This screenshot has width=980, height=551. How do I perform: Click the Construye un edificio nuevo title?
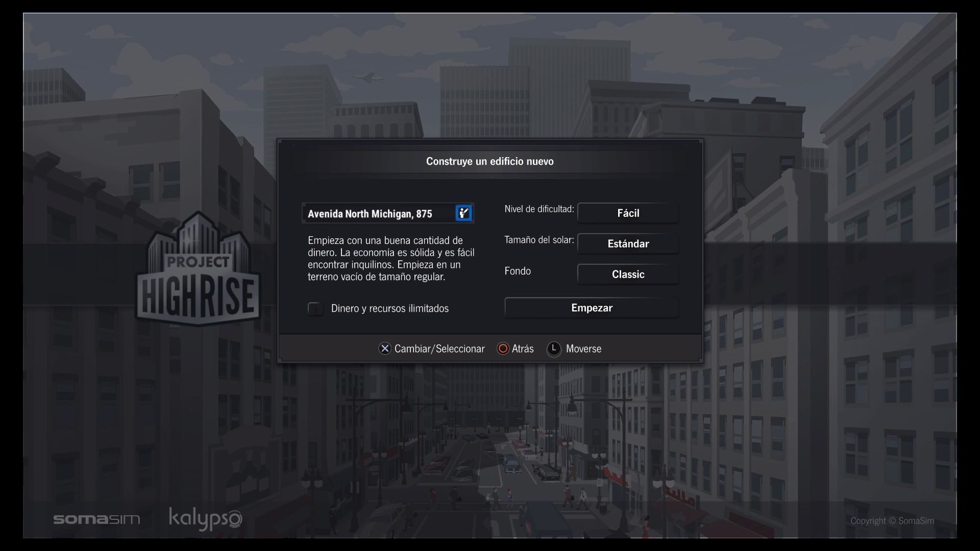(490, 161)
